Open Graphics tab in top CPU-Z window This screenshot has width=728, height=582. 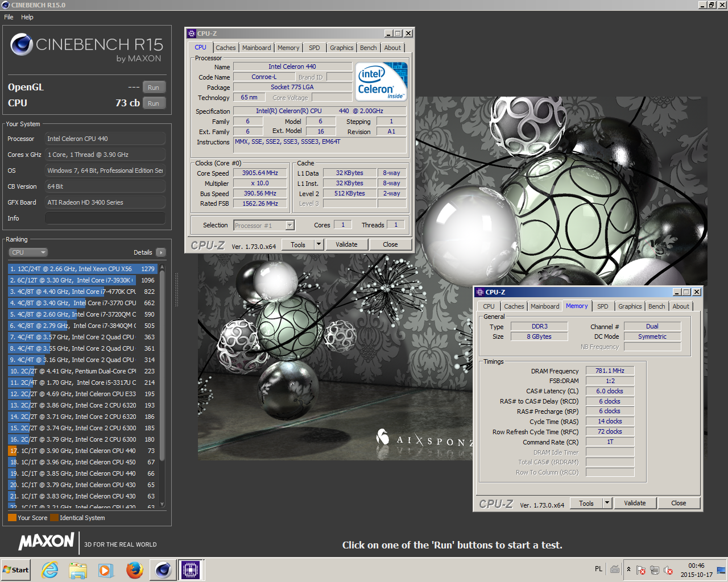point(342,48)
